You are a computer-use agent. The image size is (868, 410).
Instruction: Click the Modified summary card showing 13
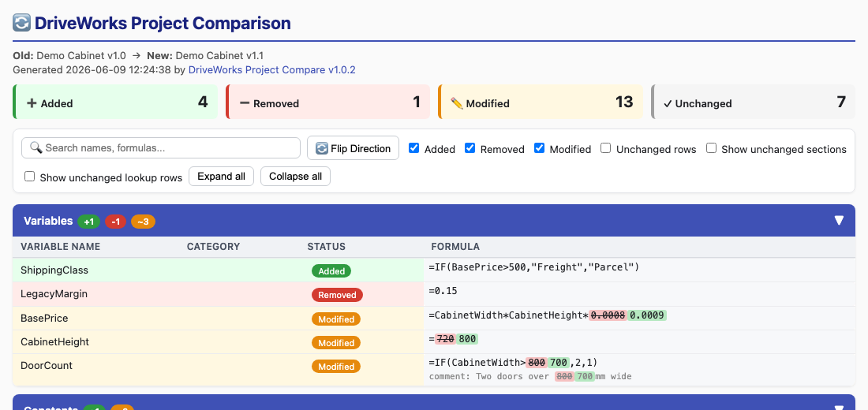[x=541, y=102]
